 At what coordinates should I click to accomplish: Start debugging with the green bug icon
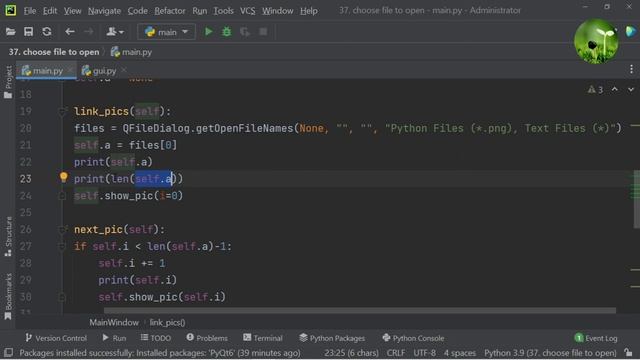pyautogui.click(x=227, y=31)
